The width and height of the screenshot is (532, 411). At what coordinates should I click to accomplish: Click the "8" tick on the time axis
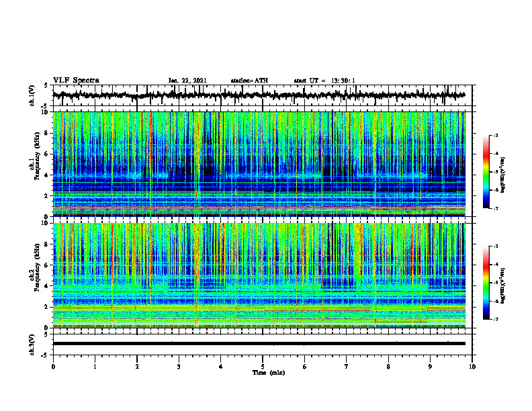[388, 367]
